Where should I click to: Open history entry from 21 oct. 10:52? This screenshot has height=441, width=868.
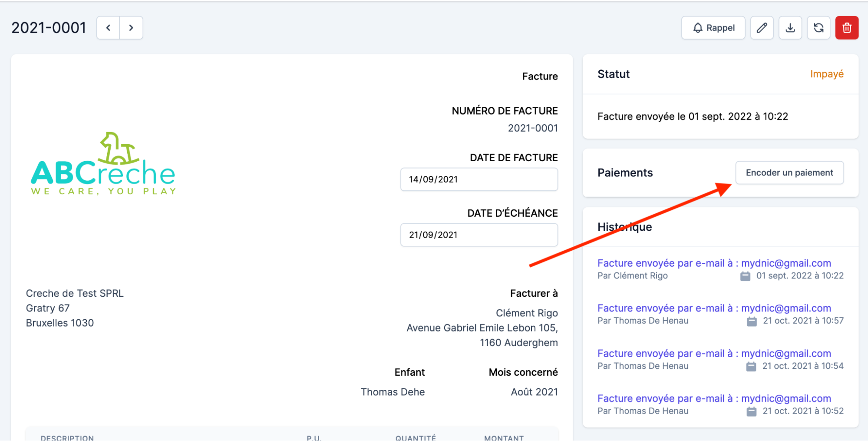pyautogui.click(x=714, y=399)
